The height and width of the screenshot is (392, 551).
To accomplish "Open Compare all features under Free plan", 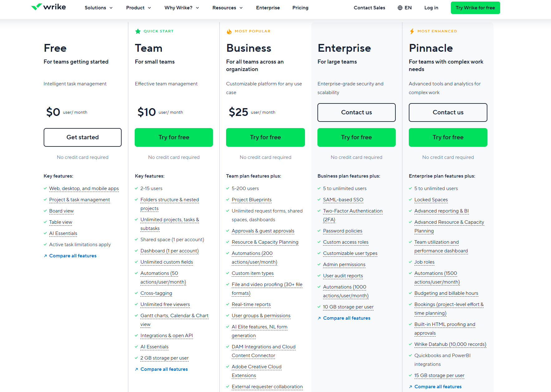I will [73, 256].
